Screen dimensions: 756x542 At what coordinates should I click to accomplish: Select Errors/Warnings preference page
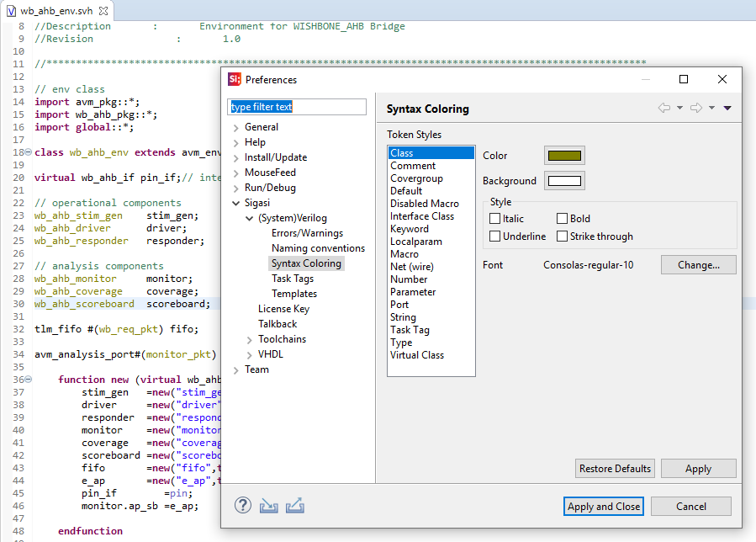(x=307, y=233)
